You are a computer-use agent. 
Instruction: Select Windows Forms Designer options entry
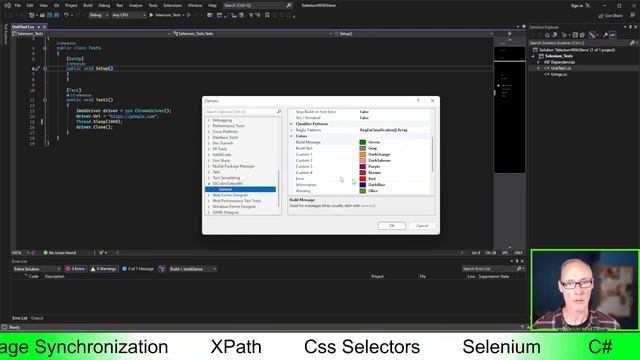[x=234, y=207]
